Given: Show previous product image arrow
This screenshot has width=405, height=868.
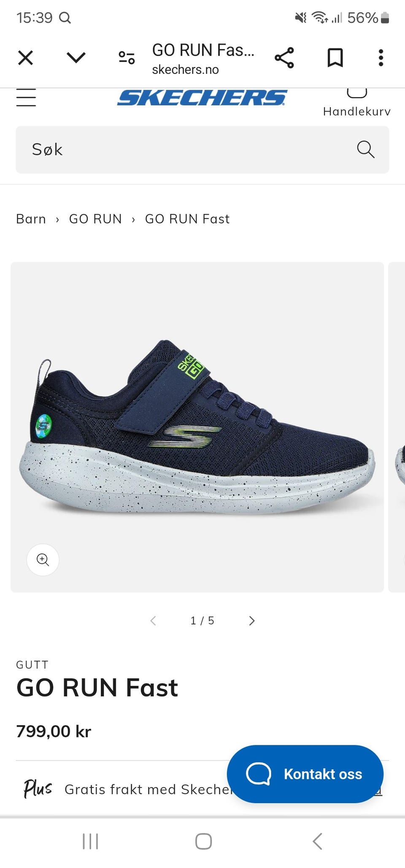Looking at the screenshot, I should (x=153, y=621).
